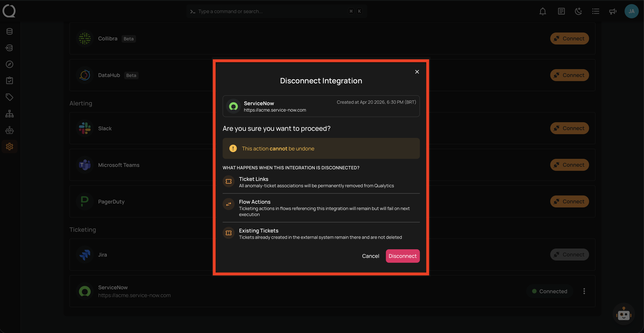The width and height of the screenshot is (644, 333).
Task: Click the Jira logo icon
Action: pos(85,255)
